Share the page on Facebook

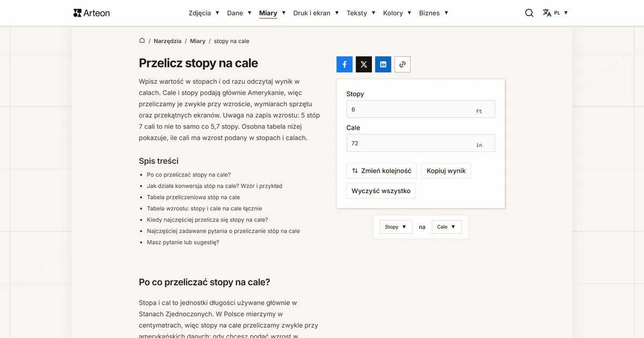click(345, 64)
